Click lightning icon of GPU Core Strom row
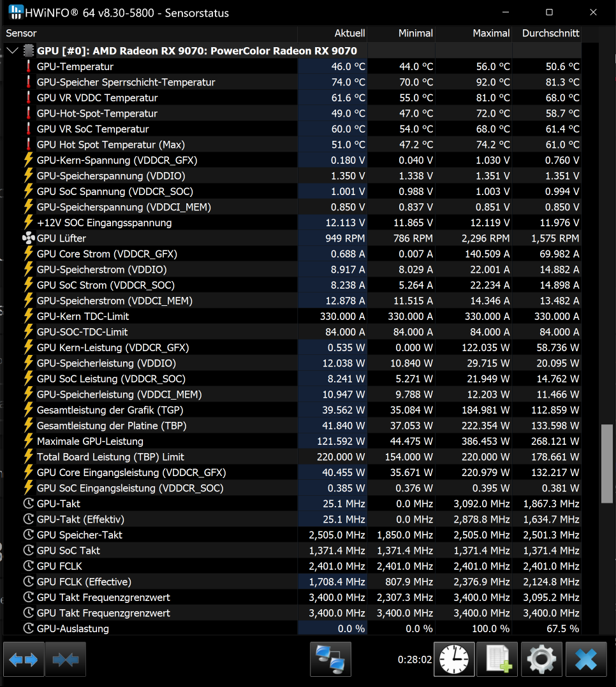This screenshot has height=687, width=616. point(29,254)
